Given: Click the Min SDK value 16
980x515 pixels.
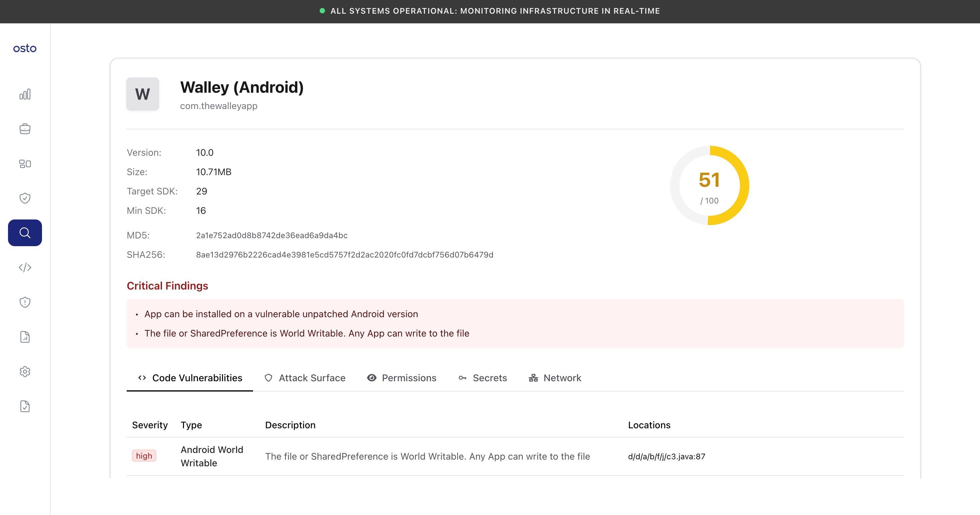Looking at the screenshot, I should [201, 211].
